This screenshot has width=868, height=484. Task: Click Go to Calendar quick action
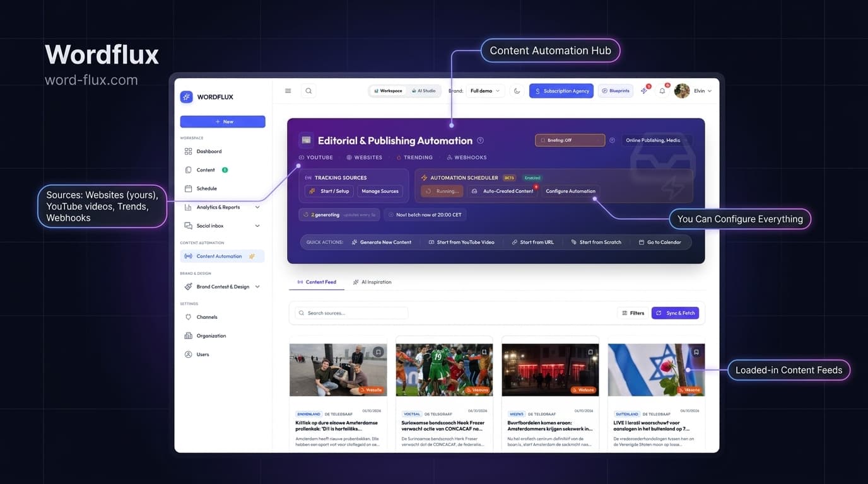pos(660,242)
